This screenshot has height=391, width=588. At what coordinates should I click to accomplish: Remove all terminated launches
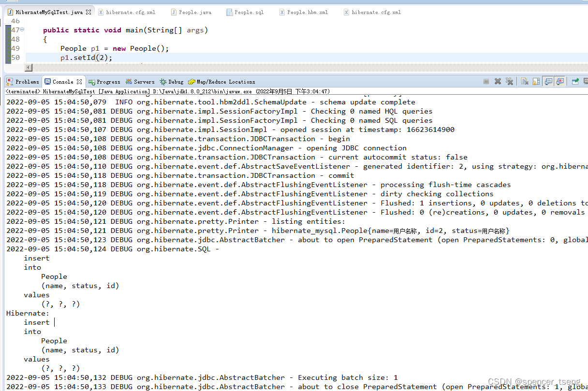click(510, 82)
